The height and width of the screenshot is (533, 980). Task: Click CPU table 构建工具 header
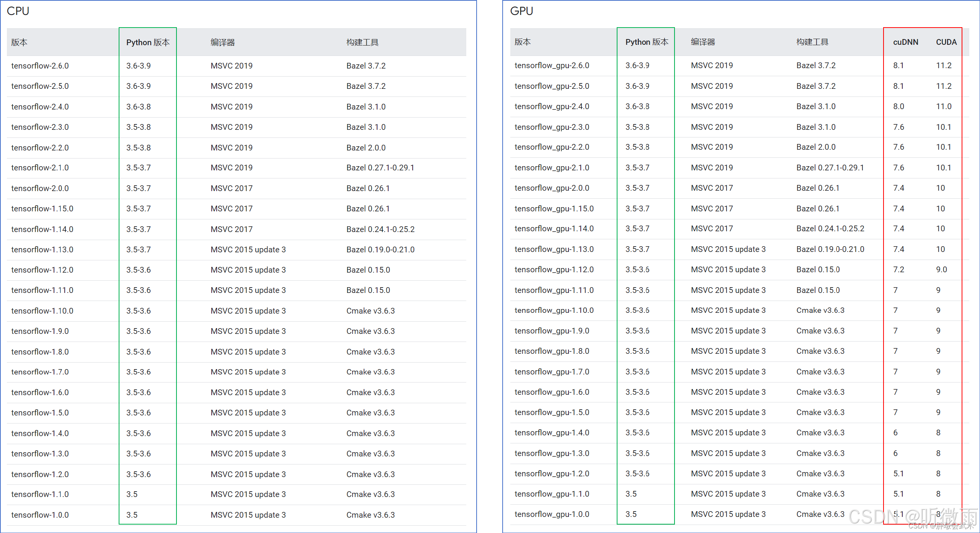pyautogui.click(x=362, y=43)
